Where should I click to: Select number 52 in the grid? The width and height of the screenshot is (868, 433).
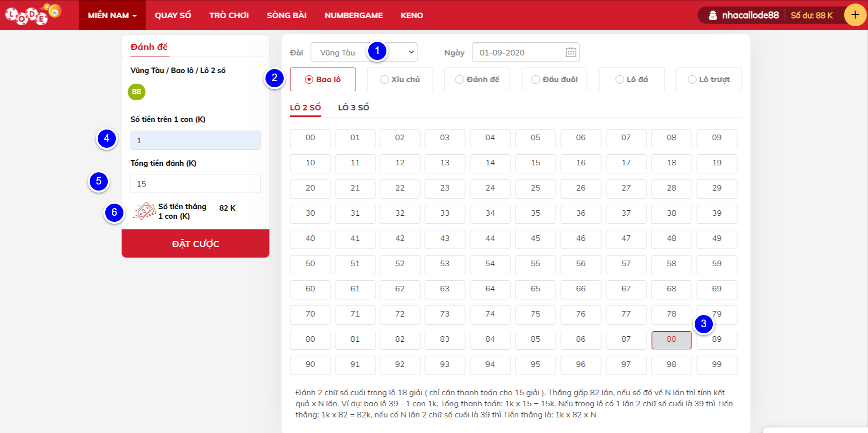pos(400,264)
